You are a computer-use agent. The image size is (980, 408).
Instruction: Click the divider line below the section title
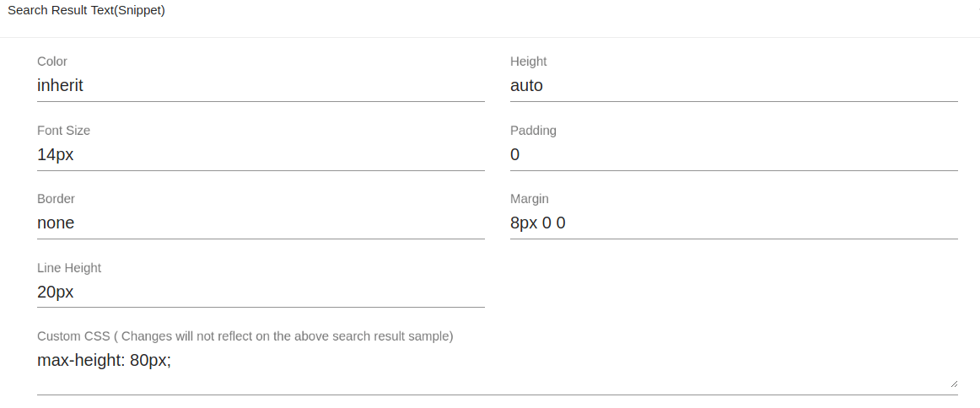click(x=490, y=37)
